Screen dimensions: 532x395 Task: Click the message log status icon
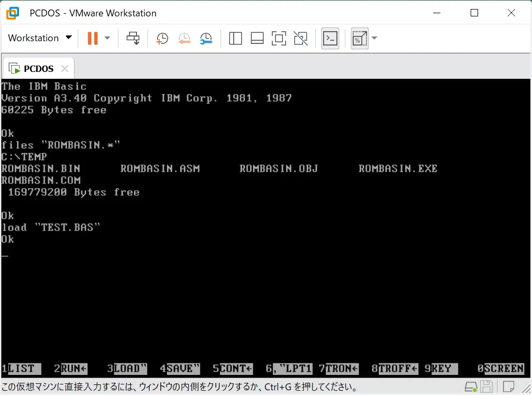509,387
